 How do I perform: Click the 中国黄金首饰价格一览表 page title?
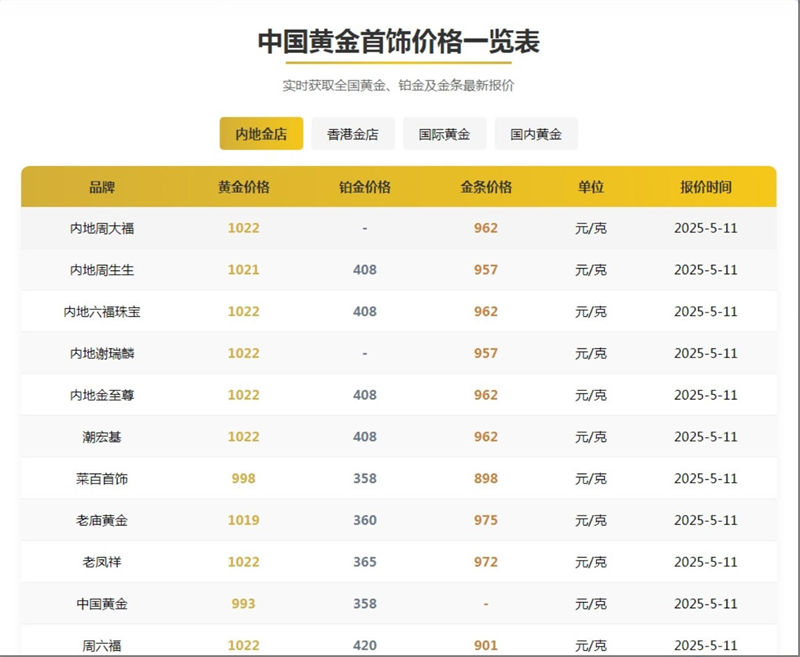(398, 42)
